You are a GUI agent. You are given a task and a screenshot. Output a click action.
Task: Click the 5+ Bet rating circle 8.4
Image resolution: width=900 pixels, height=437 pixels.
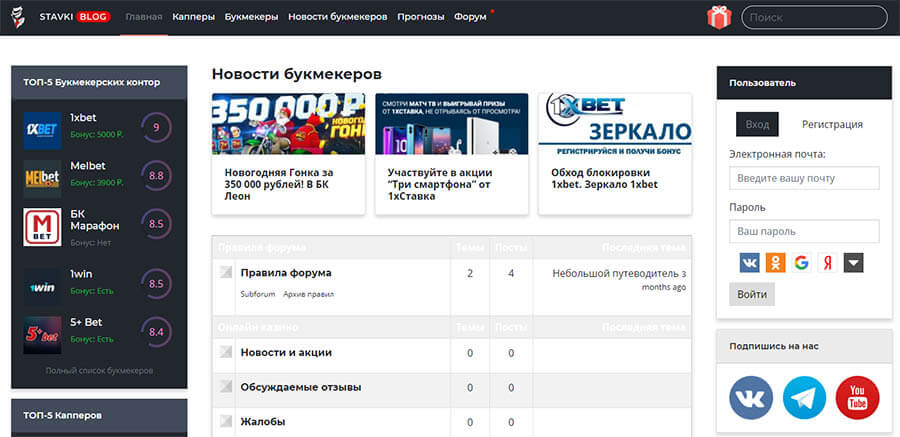156,332
